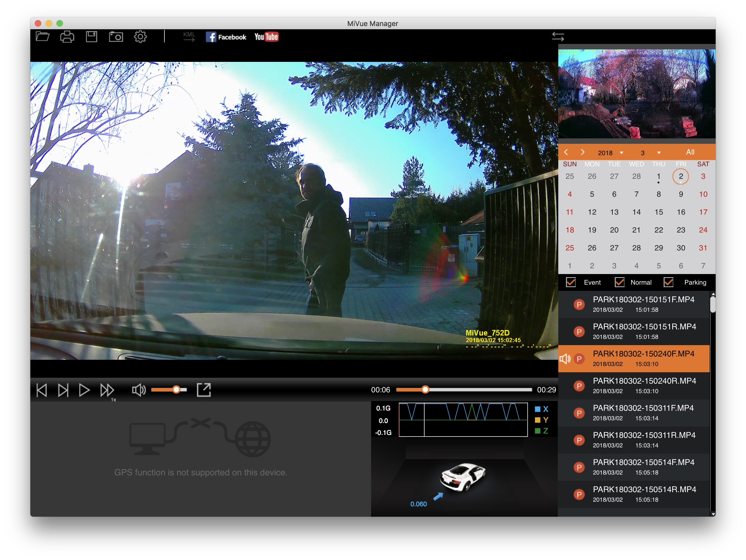This screenshot has width=746, height=560.
Task: Click the G-sensor graph
Action: [x=463, y=419]
